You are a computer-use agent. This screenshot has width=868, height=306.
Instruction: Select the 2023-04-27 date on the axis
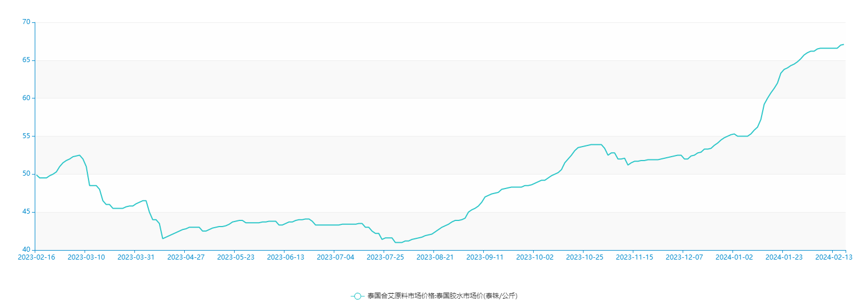pyautogui.click(x=186, y=257)
